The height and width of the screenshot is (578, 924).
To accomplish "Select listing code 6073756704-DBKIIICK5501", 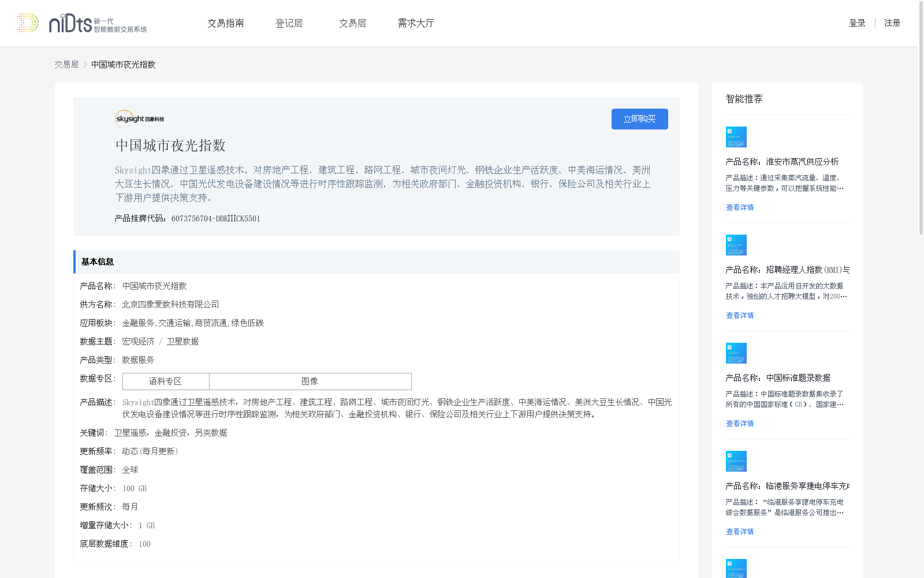I will 216,218.
